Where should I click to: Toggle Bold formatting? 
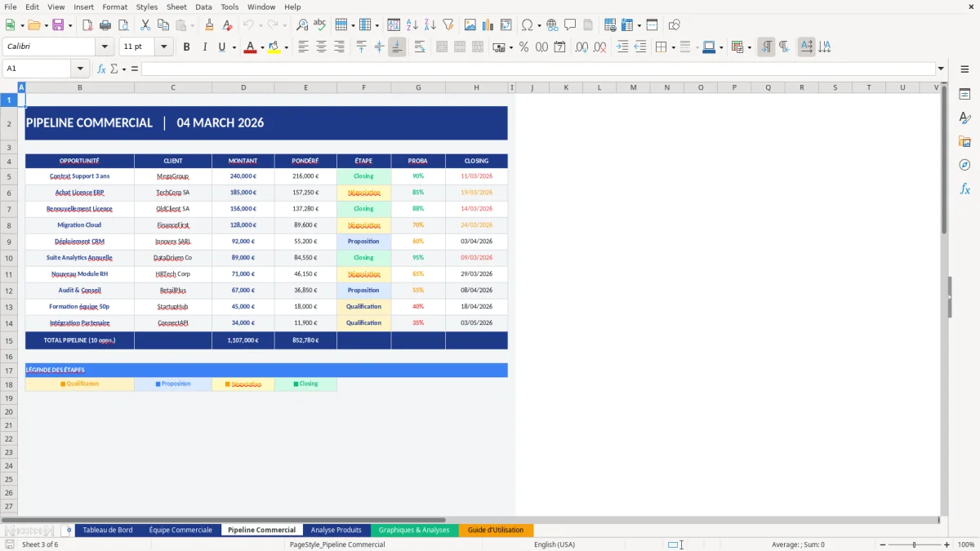coord(186,47)
